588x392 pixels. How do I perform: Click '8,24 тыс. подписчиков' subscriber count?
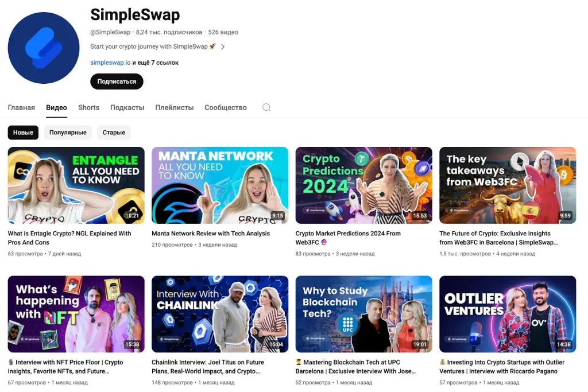[x=169, y=32]
